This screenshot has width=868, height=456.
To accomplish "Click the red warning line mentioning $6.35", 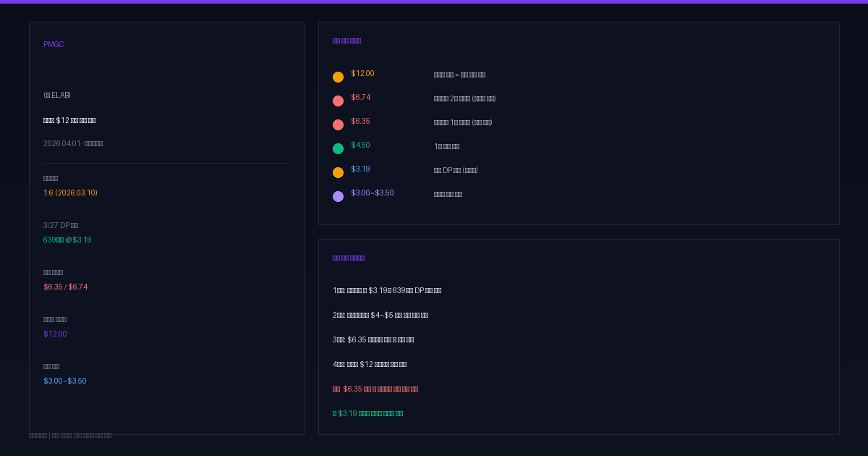I will [375, 389].
